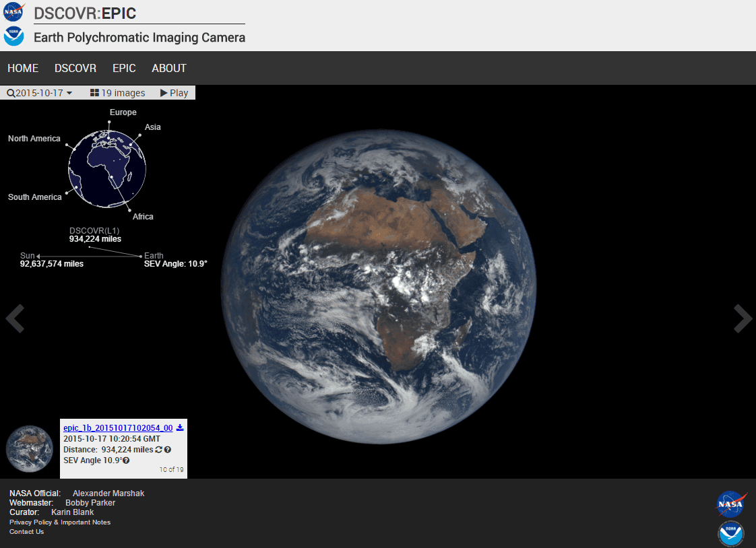Download the epic_1b_20151017102054_00 image
This screenshot has height=548, width=756.
coord(180,427)
